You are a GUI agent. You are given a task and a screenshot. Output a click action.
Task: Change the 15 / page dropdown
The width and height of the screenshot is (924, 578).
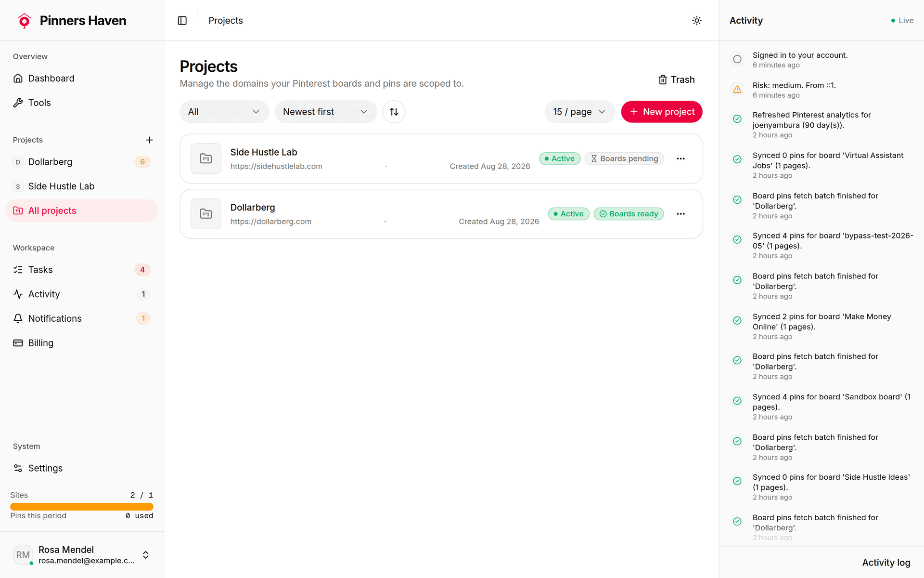pyautogui.click(x=579, y=112)
